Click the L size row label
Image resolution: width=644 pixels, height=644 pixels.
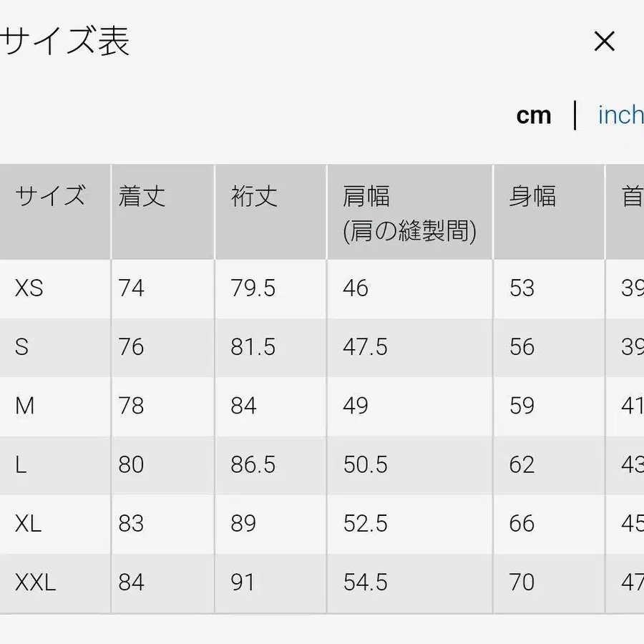coord(21,464)
